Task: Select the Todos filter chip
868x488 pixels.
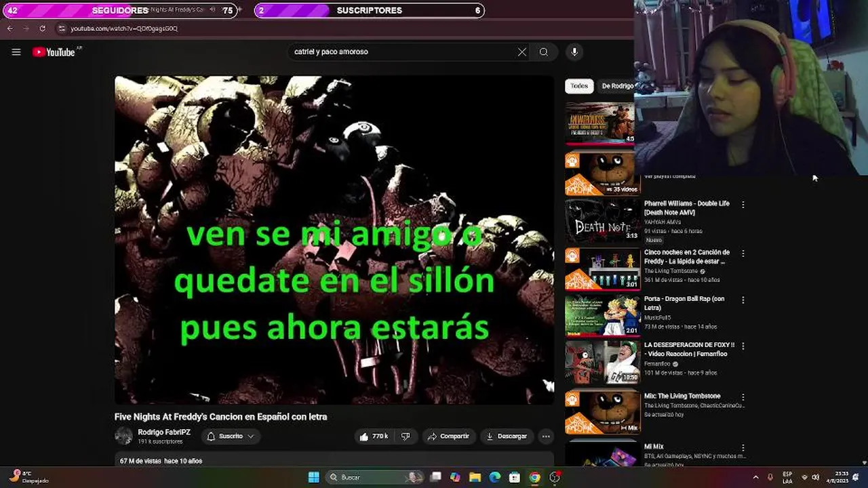Action: coord(579,86)
